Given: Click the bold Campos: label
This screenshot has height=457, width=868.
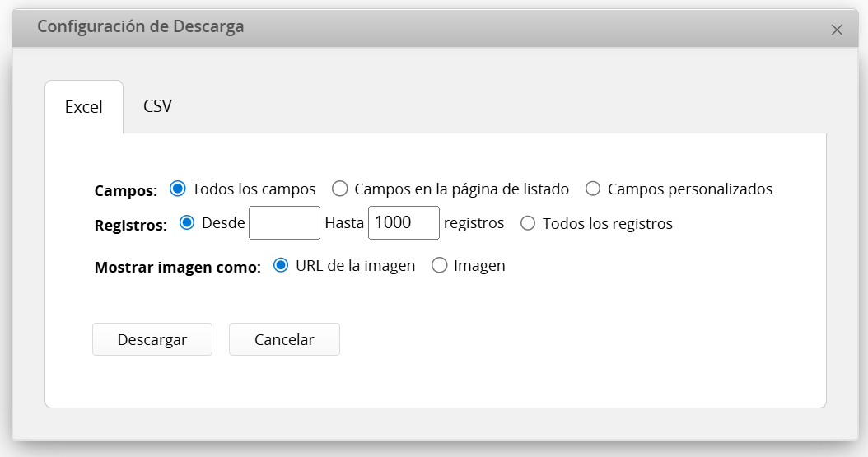Looking at the screenshot, I should [125, 190].
